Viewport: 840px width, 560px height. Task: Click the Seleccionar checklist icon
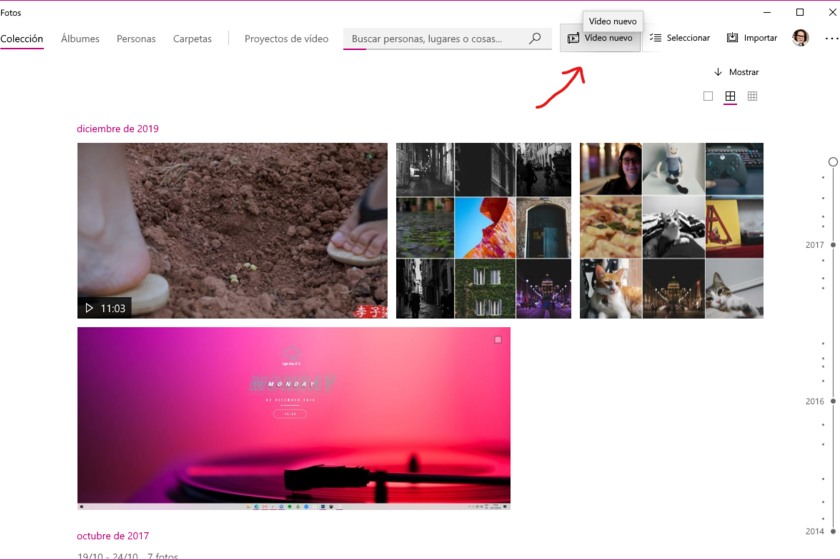(655, 38)
